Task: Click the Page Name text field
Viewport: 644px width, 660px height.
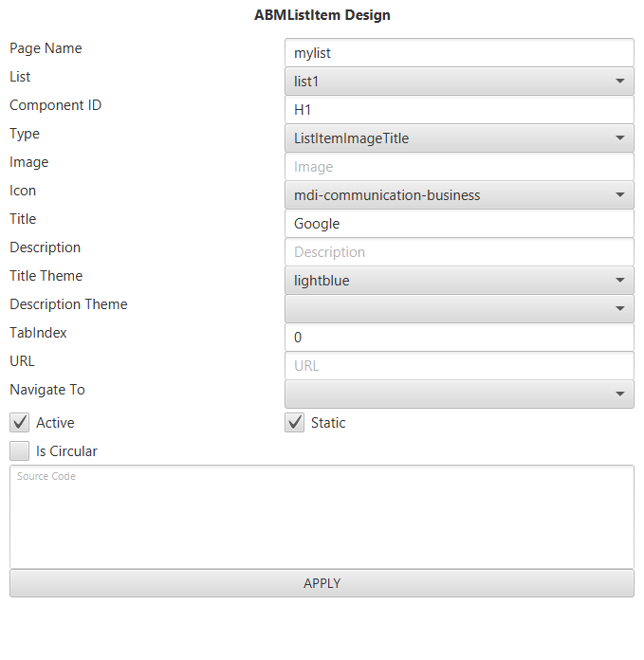Action: coord(459,53)
